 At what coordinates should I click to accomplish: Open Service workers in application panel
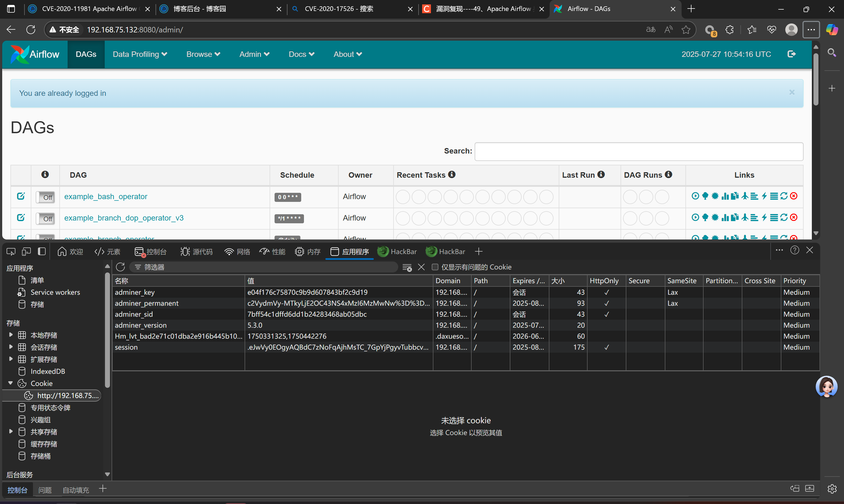point(55,292)
